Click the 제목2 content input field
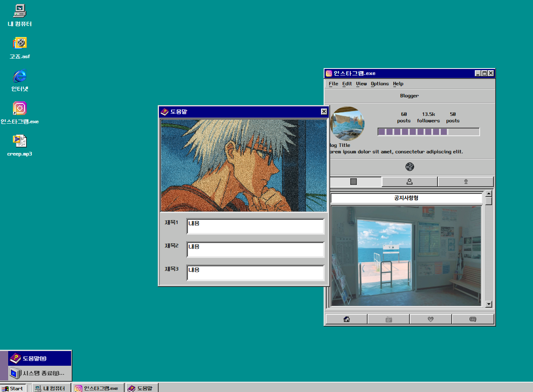 click(x=256, y=250)
